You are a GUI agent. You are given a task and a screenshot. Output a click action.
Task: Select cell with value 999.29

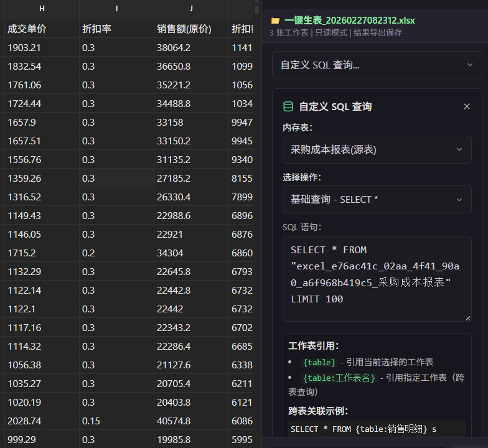42,439
